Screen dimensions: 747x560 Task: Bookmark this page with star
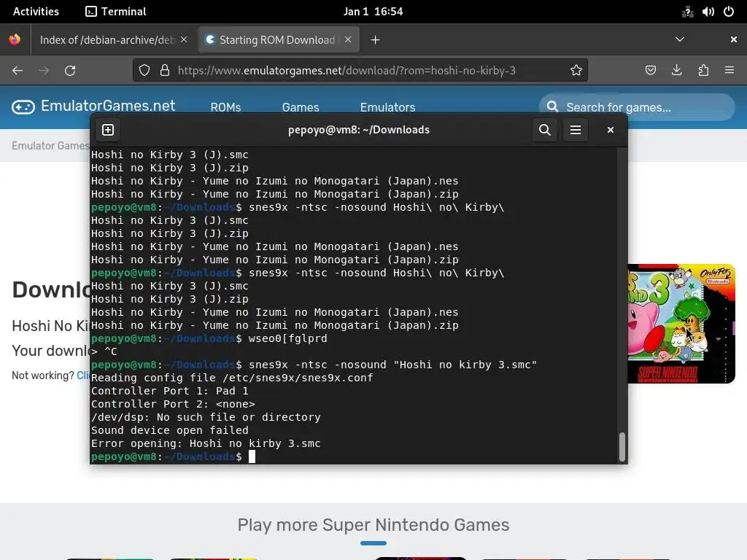click(x=576, y=71)
